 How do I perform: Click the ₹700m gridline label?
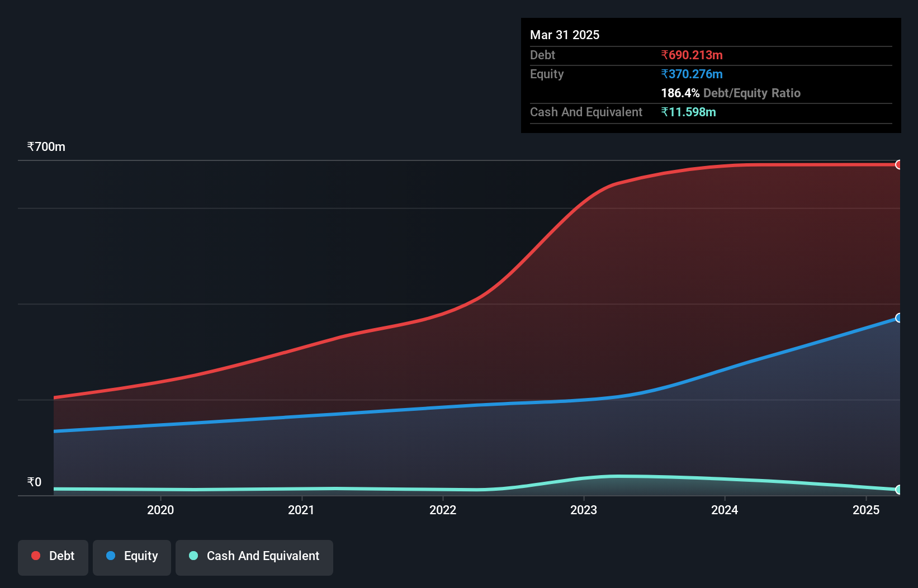(x=46, y=146)
